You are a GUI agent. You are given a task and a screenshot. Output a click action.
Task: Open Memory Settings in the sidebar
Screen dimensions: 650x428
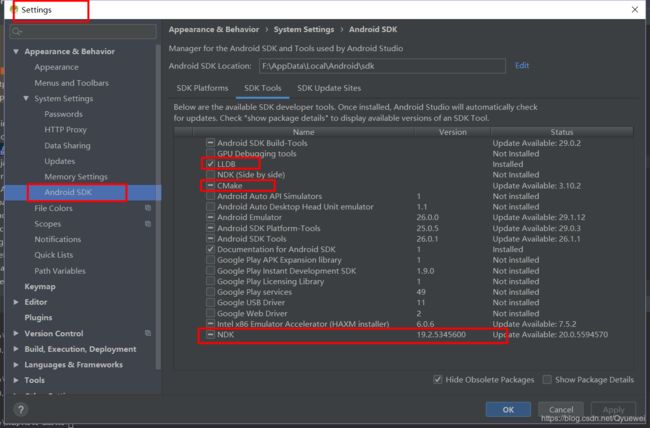click(76, 177)
